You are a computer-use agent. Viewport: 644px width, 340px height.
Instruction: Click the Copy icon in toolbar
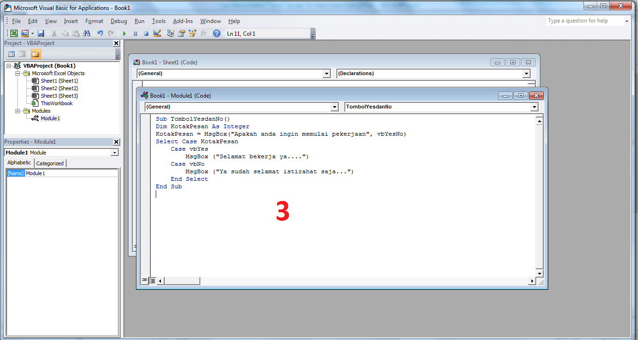point(65,33)
